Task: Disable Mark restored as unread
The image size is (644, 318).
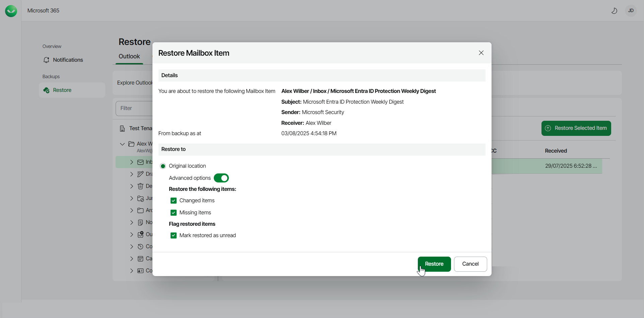Action: pos(174,235)
